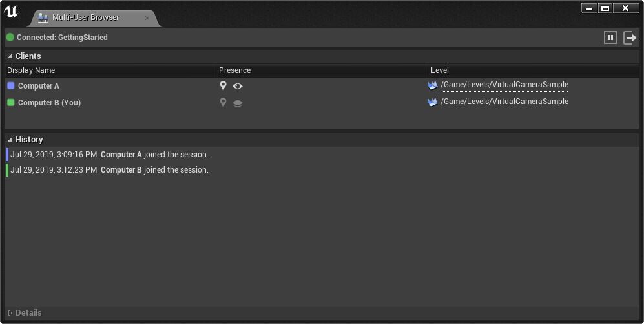
Task: Click the level icon beside Computer A's path
Action: point(433,85)
